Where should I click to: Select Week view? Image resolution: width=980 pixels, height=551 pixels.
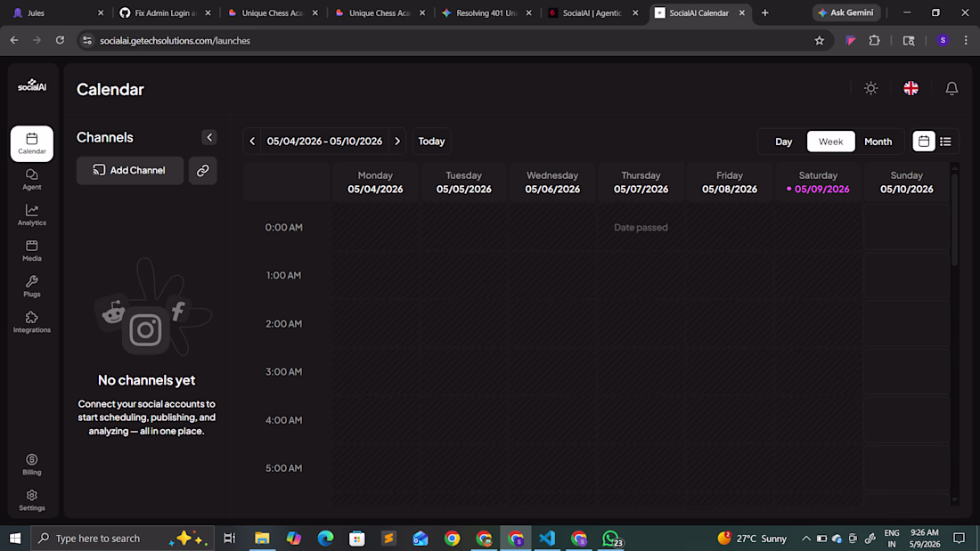830,142
